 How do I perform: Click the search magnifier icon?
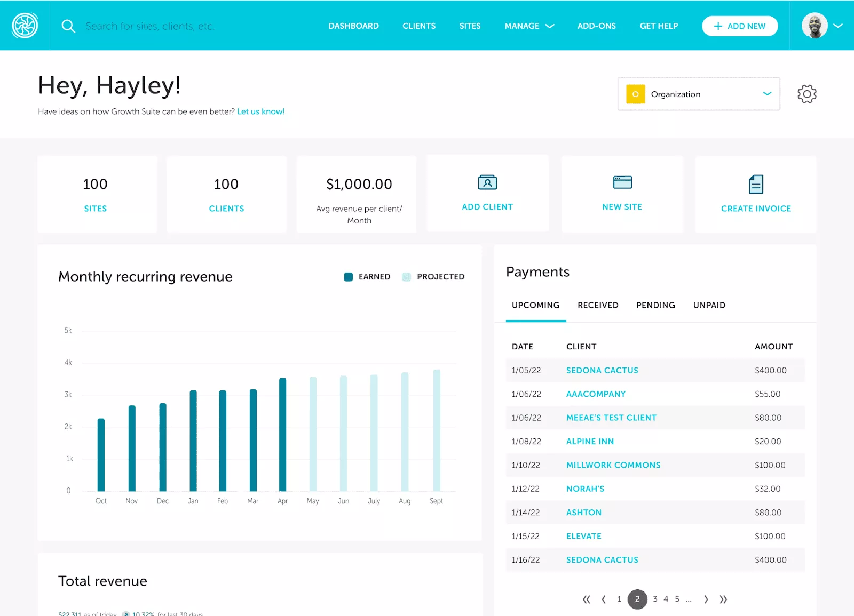68,26
